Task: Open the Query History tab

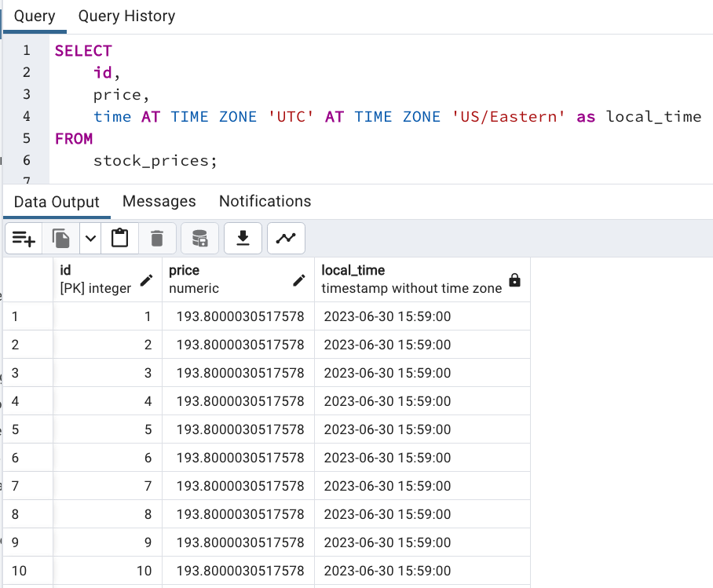Action: pyautogui.click(x=126, y=16)
